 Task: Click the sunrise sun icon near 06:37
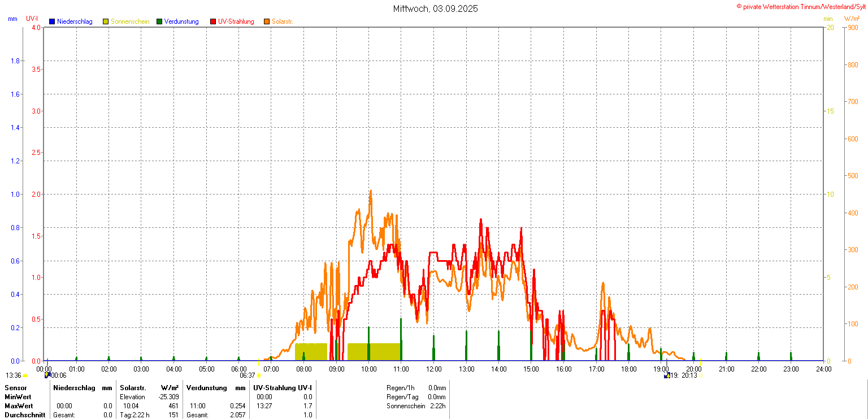pos(259,375)
